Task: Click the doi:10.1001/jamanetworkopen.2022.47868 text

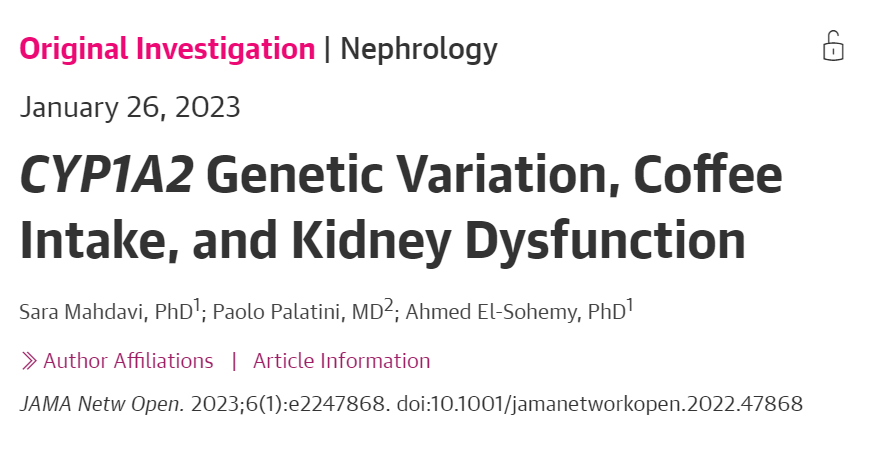Action: [600, 404]
